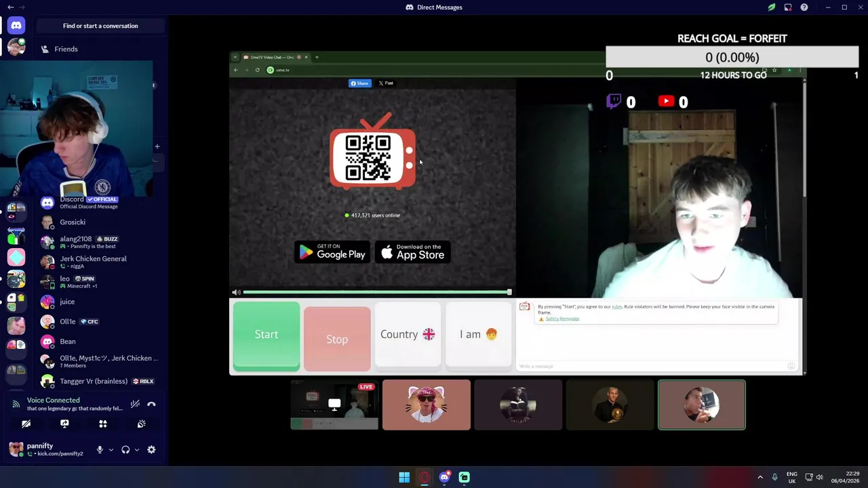The height and width of the screenshot is (488, 868).
Task: Open Discord from taskbar
Action: pyautogui.click(x=444, y=477)
